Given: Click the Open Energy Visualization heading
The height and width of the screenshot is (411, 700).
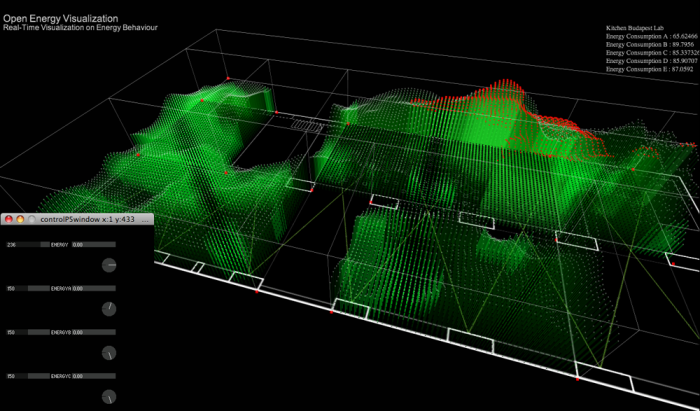Looking at the screenshot, I should pyautogui.click(x=60, y=18).
